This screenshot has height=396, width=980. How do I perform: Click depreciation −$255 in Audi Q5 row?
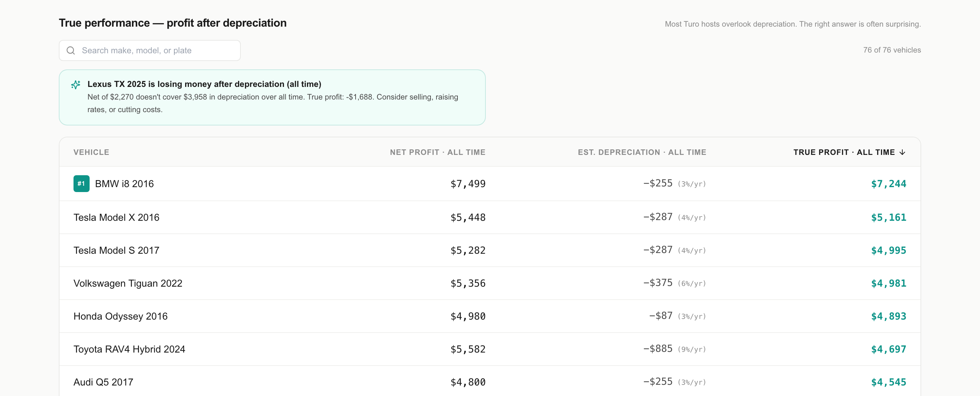click(658, 382)
